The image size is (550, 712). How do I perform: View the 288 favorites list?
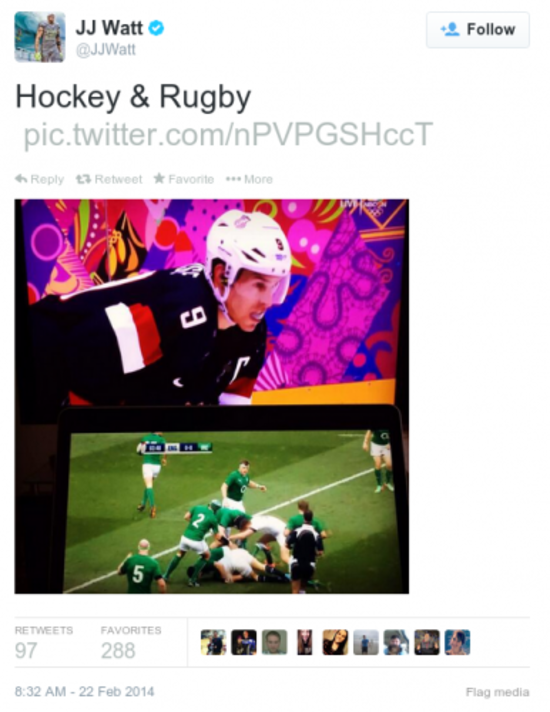pos(131,643)
